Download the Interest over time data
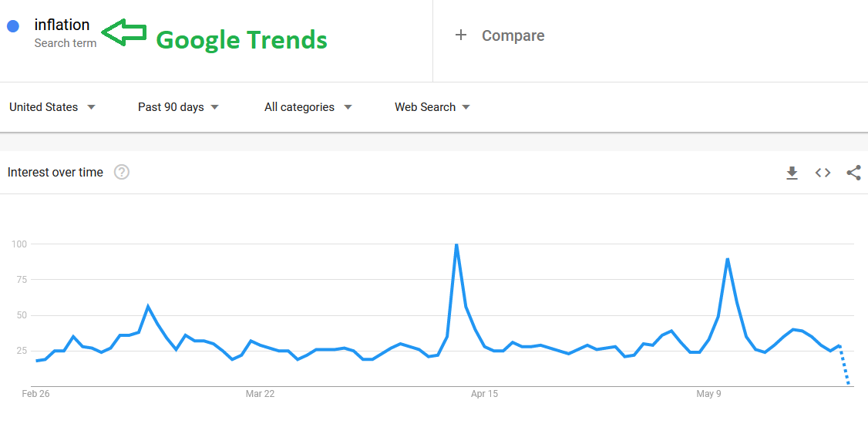The image size is (868, 444). pyautogui.click(x=792, y=173)
